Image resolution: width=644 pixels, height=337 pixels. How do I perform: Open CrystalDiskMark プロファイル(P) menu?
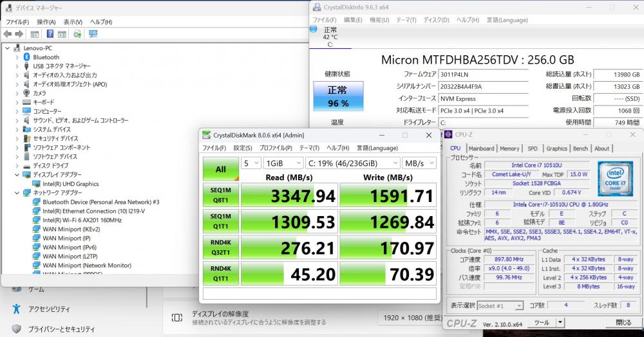pyautogui.click(x=276, y=148)
